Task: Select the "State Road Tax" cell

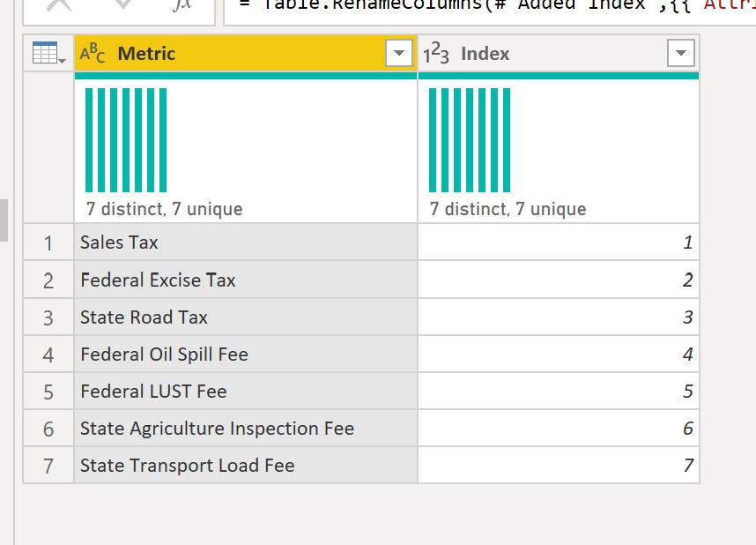Action: (x=246, y=317)
